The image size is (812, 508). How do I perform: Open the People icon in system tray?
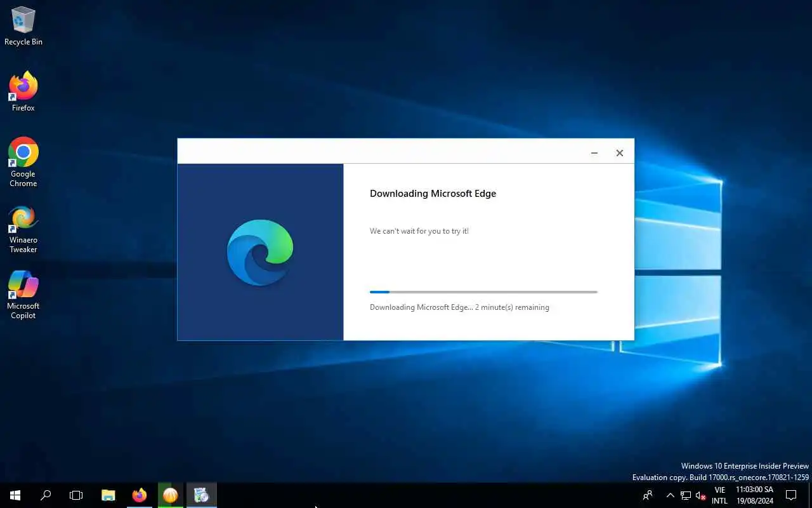pyautogui.click(x=648, y=495)
